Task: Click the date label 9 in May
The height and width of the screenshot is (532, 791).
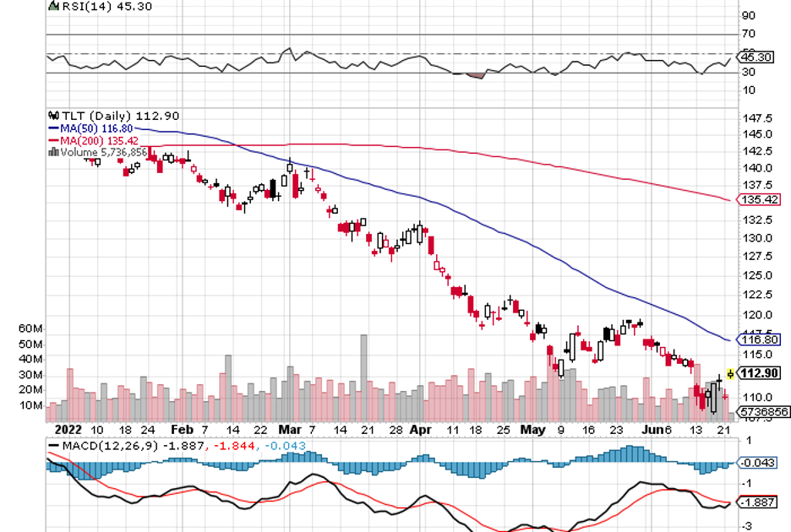Action: [560, 430]
